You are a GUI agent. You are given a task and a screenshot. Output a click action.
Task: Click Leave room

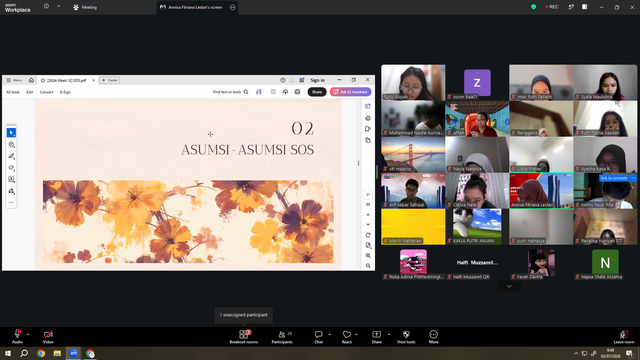tap(624, 336)
